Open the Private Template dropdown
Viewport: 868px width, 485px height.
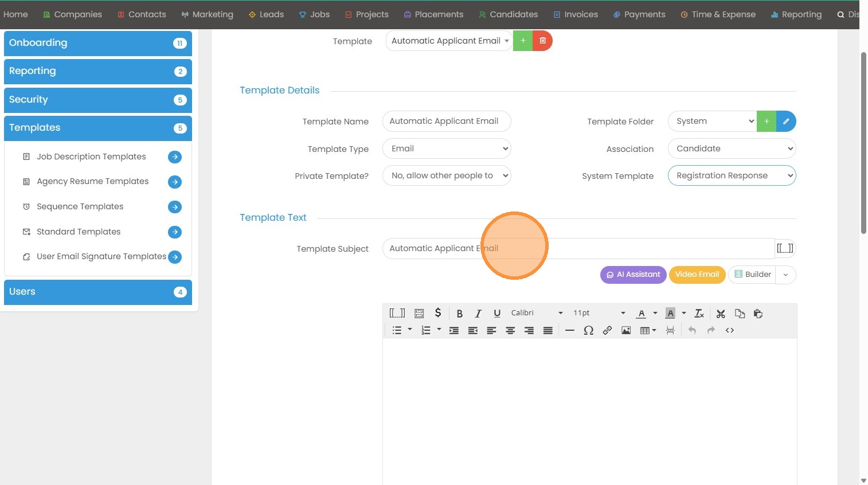click(x=447, y=175)
